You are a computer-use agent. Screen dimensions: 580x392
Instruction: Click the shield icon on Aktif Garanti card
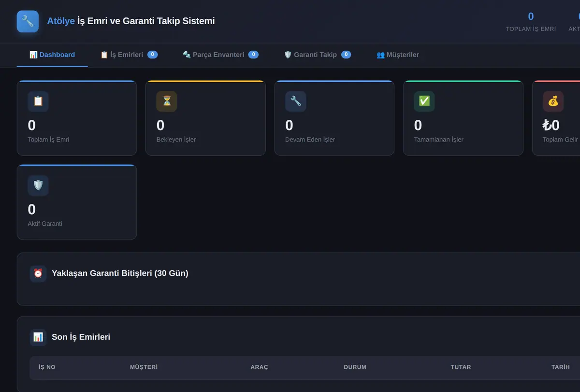point(38,186)
